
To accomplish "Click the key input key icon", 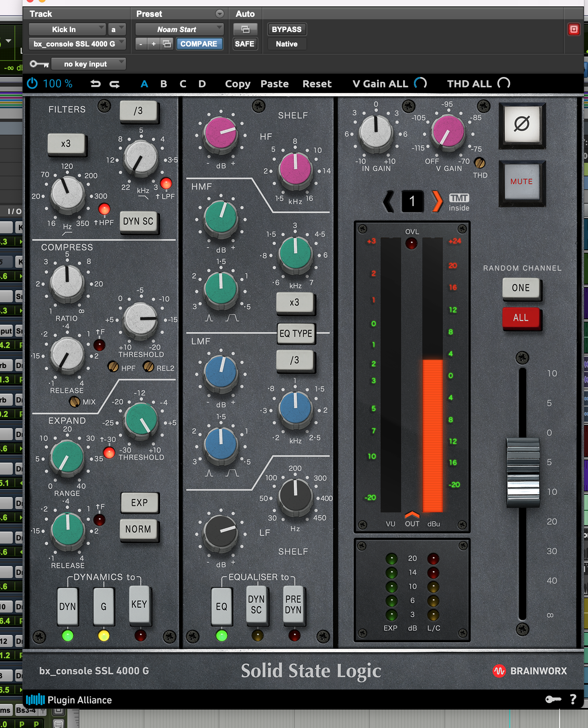I will point(39,64).
